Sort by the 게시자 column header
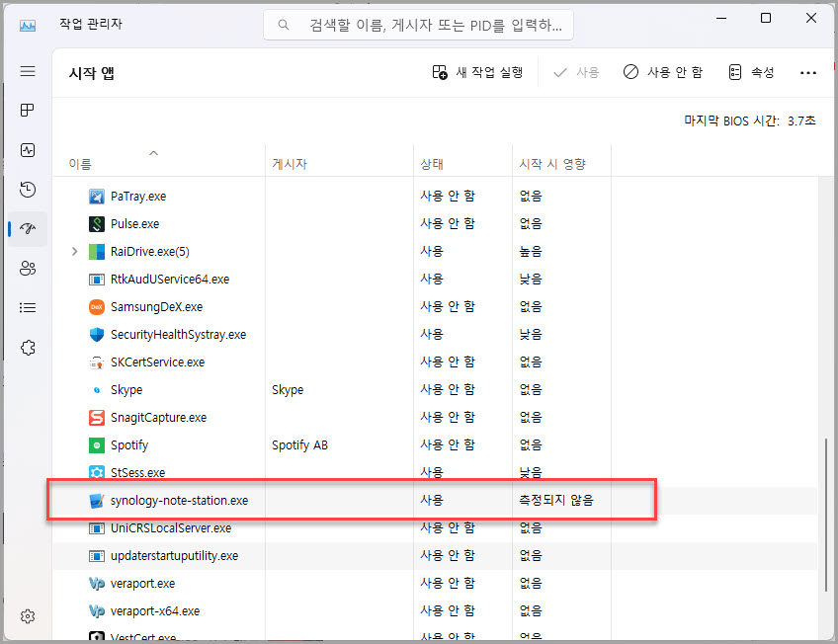 point(290,164)
